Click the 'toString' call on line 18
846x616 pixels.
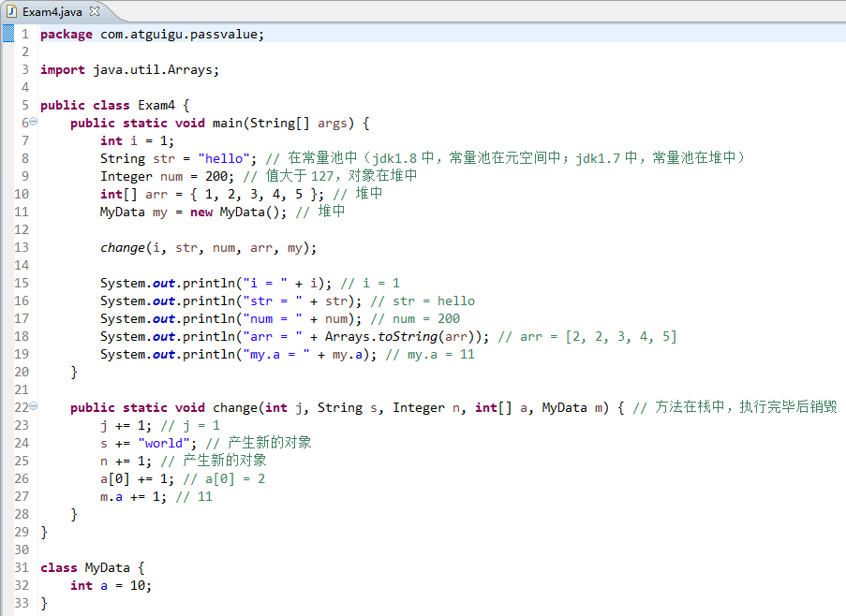pos(408,336)
